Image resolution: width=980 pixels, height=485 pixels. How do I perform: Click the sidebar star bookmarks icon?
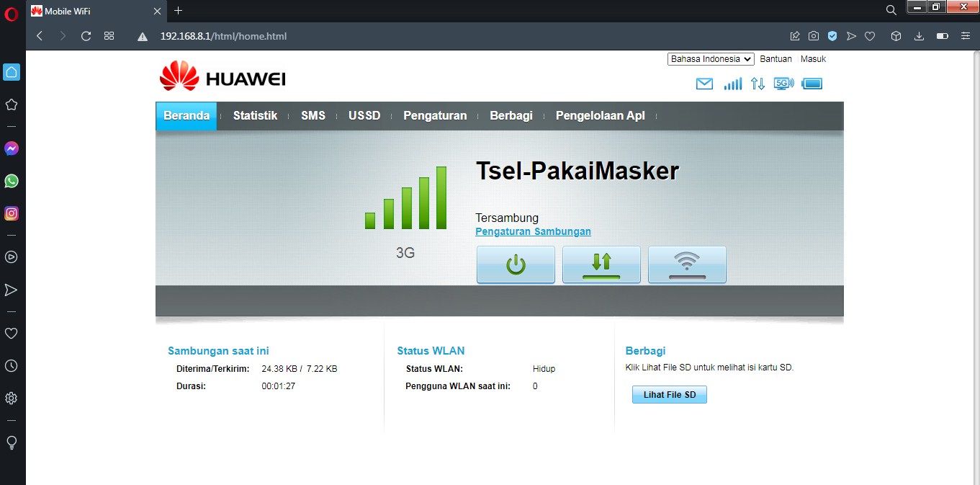click(12, 104)
